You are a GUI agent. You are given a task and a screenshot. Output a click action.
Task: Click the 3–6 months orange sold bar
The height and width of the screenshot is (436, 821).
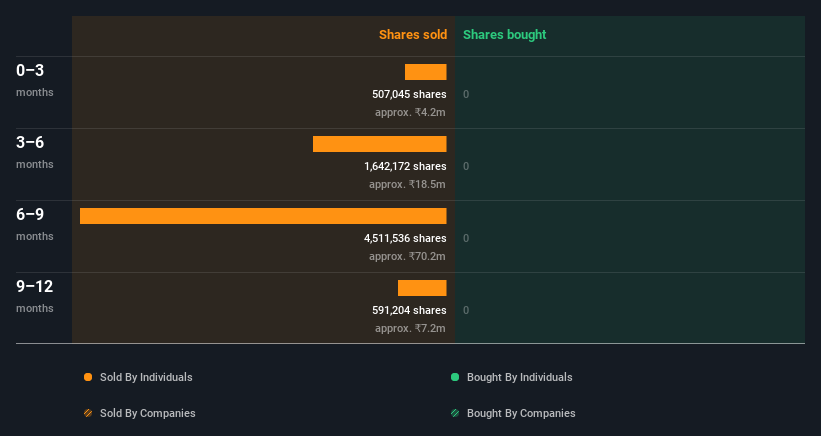[380, 144]
